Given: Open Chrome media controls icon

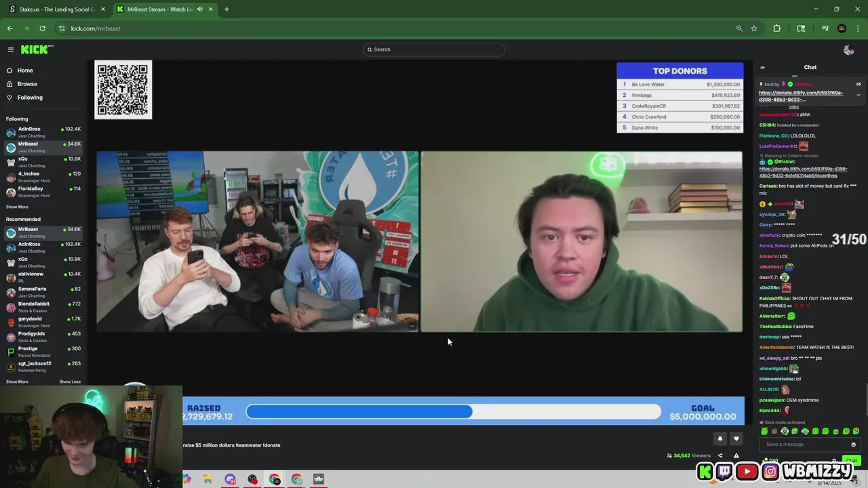Looking at the screenshot, I should point(825,28).
